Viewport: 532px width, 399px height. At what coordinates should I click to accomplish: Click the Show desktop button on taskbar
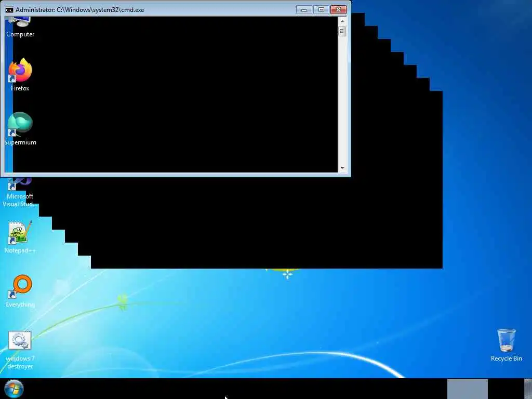[528, 389]
